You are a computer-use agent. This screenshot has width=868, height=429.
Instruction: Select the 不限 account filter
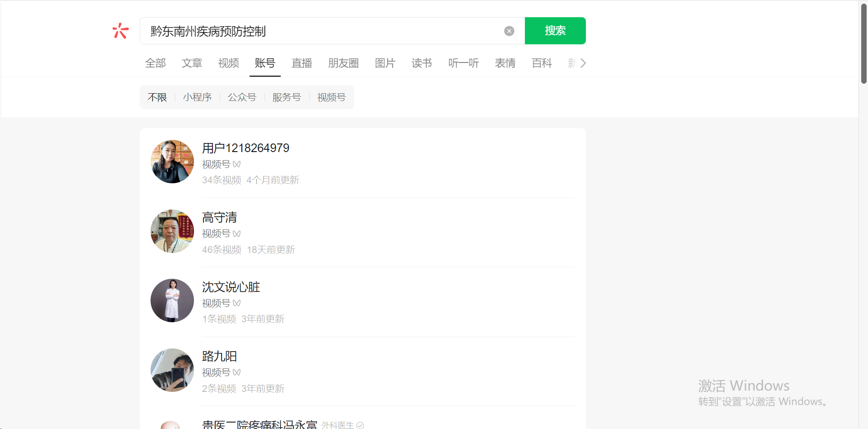157,97
